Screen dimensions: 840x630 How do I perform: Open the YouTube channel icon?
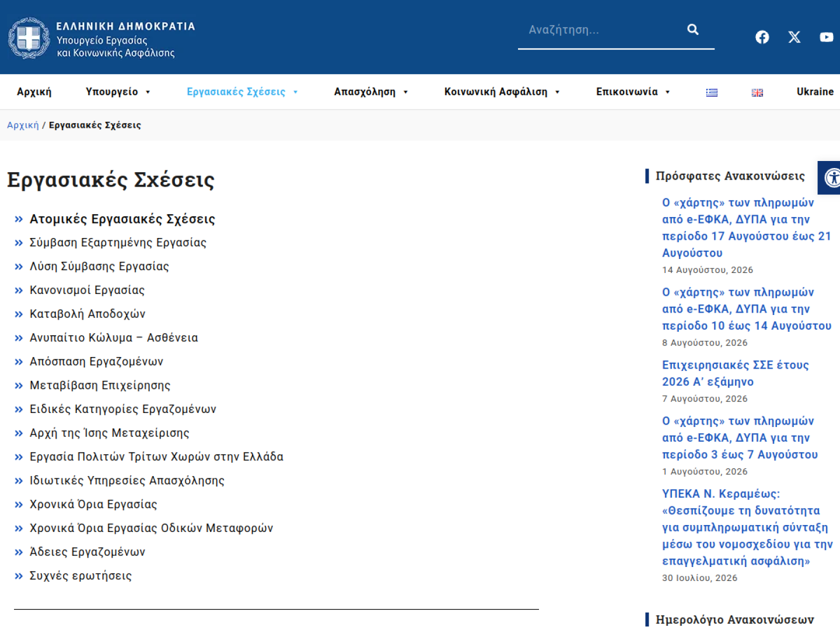point(827,37)
